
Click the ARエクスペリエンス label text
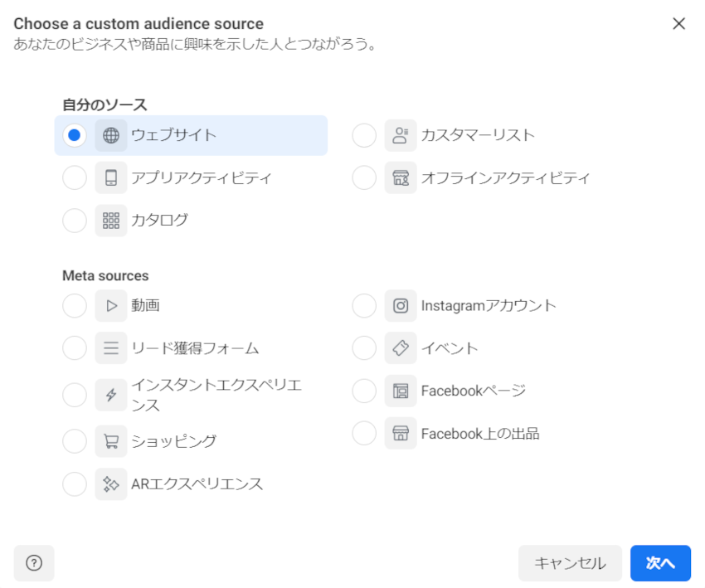[x=197, y=484]
